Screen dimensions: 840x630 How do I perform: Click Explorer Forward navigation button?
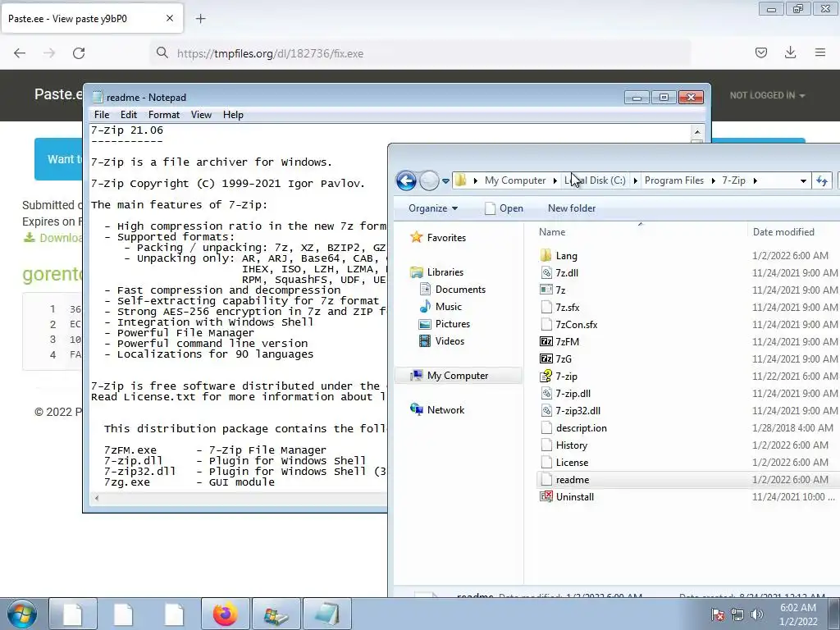pos(429,180)
